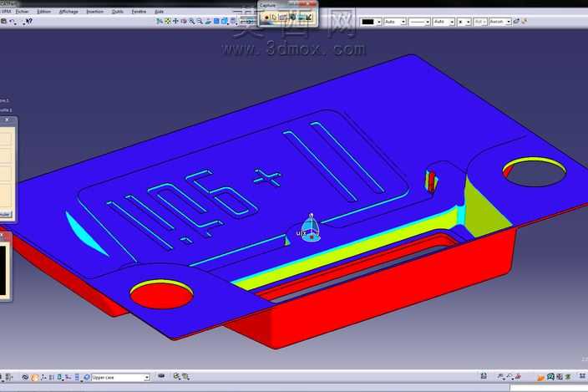The height and width of the screenshot is (392, 588).
Task: Activate the What's This help pointer icon
Action: point(28,22)
